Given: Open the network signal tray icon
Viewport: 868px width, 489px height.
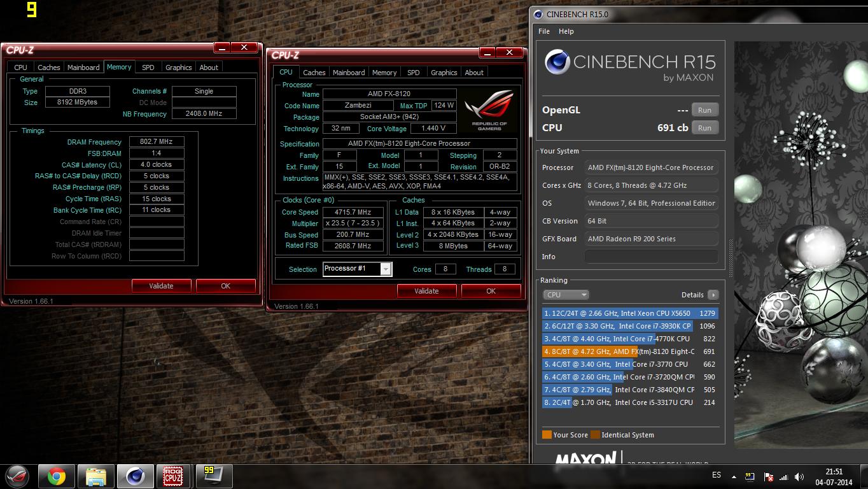Looking at the screenshot, I should click(x=783, y=477).
